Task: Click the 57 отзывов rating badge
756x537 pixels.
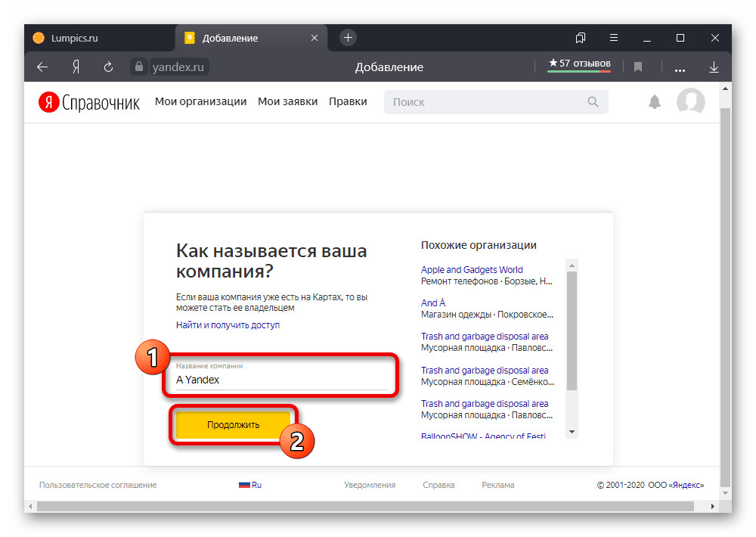Action: click(579, 64)
